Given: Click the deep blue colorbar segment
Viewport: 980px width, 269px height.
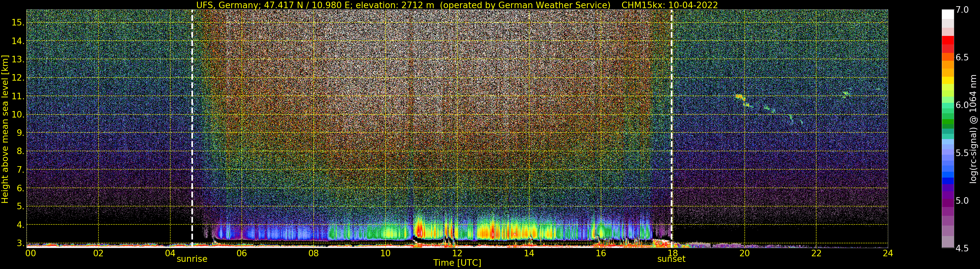Looking at the screenshot, I should click(948, 181).
